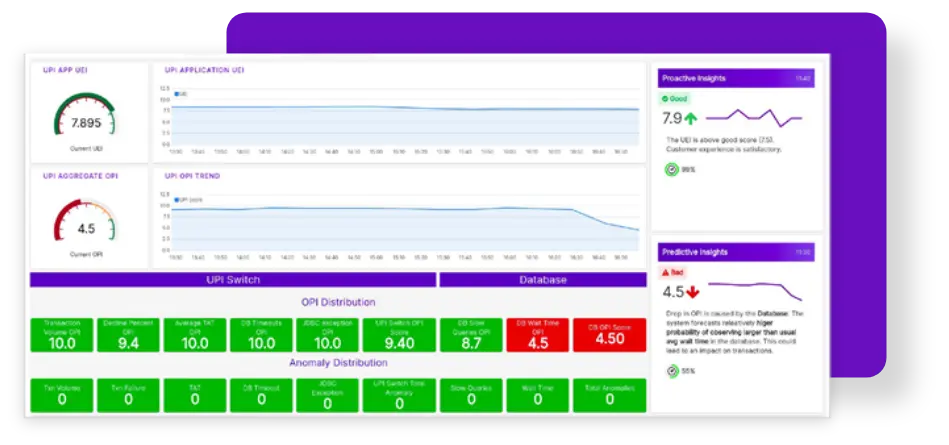The height and width of the screenshot is (445, 949).
Task: Click the red down arrow beside 4.5
Action: 691,292
